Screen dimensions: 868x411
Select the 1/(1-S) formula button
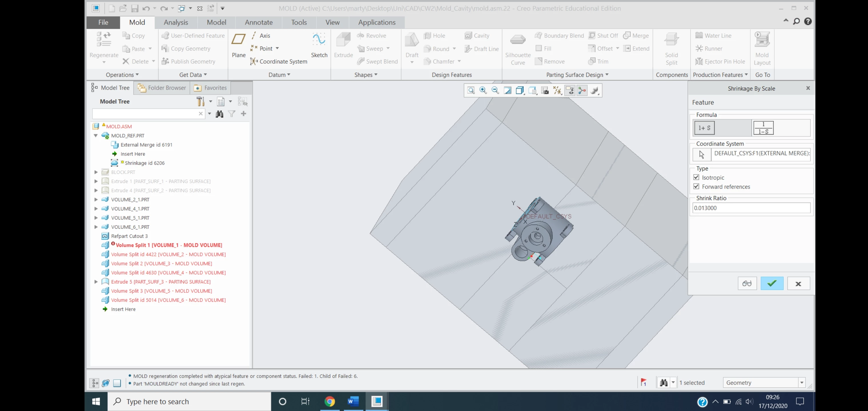coord(763,128)
